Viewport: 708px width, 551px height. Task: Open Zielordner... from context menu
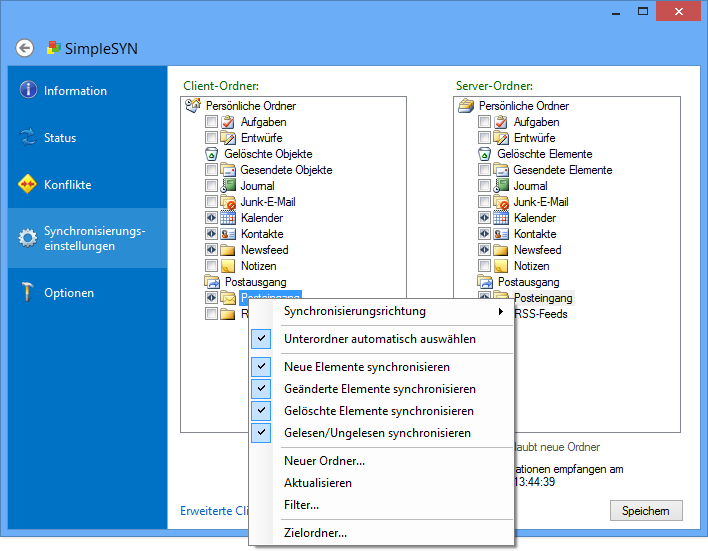tap(382, 533)
